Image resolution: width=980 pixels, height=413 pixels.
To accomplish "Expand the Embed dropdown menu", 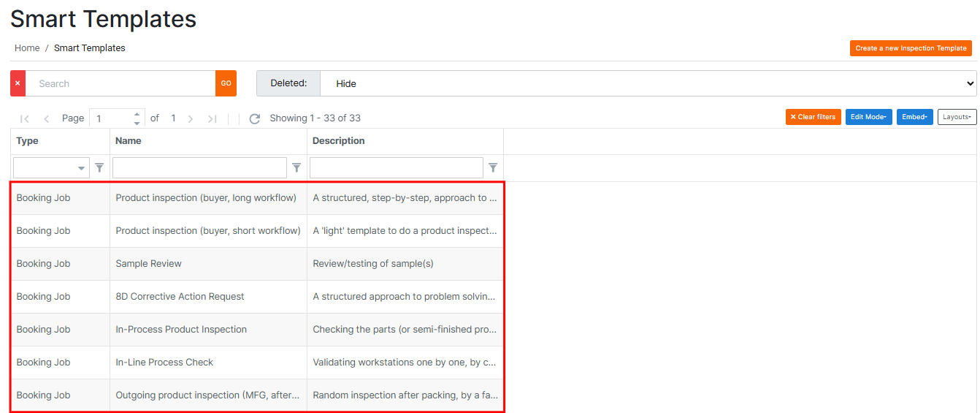I will click(914, 117).
